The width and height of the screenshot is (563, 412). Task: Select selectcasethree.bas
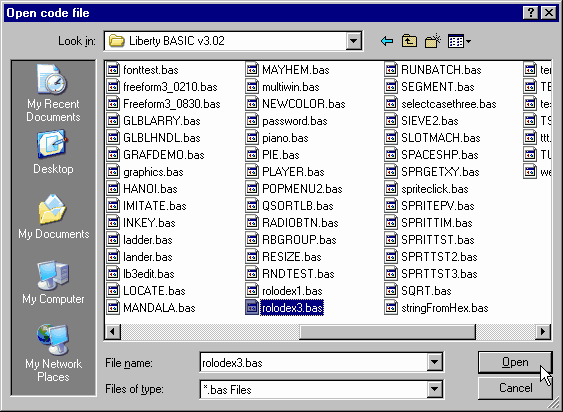449,104
